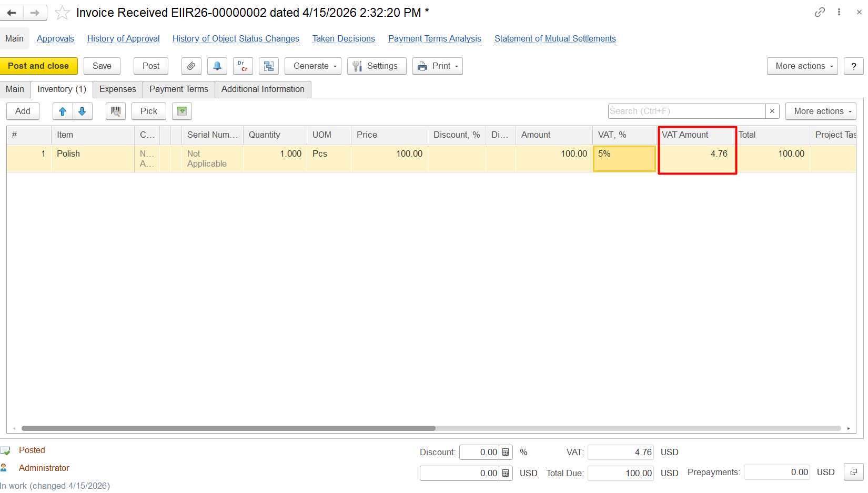868x493 pixels.
Task: Copy link to this document icon
Action: coord(819,12)
